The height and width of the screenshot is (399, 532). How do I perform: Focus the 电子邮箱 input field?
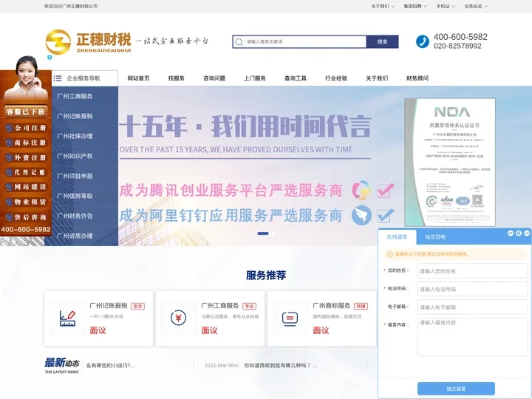pyautogui.click(x=472, y=307)
